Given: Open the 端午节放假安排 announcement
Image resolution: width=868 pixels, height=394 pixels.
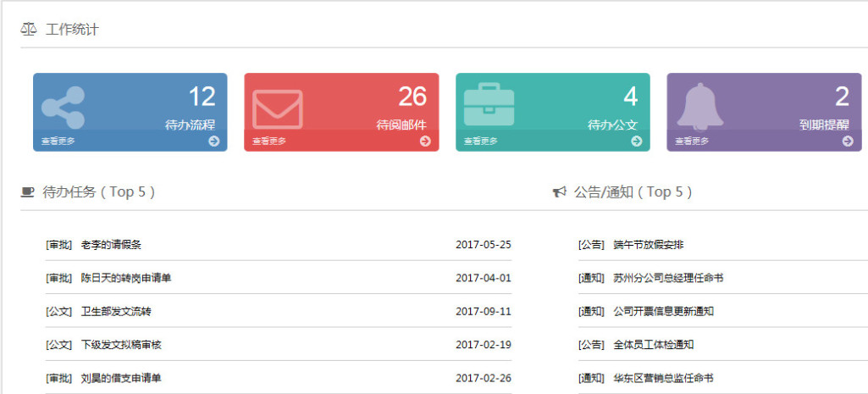Looking at the screenshot, I should click(648, 245).
